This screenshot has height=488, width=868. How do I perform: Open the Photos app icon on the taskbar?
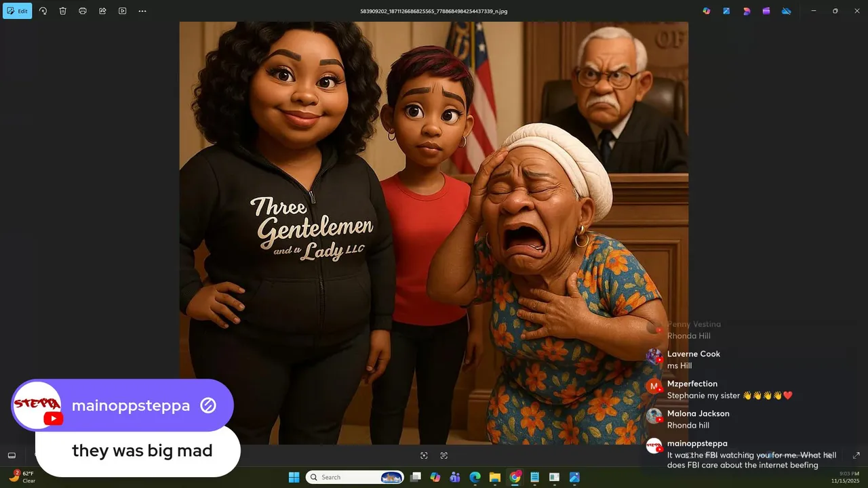point(574,477)
